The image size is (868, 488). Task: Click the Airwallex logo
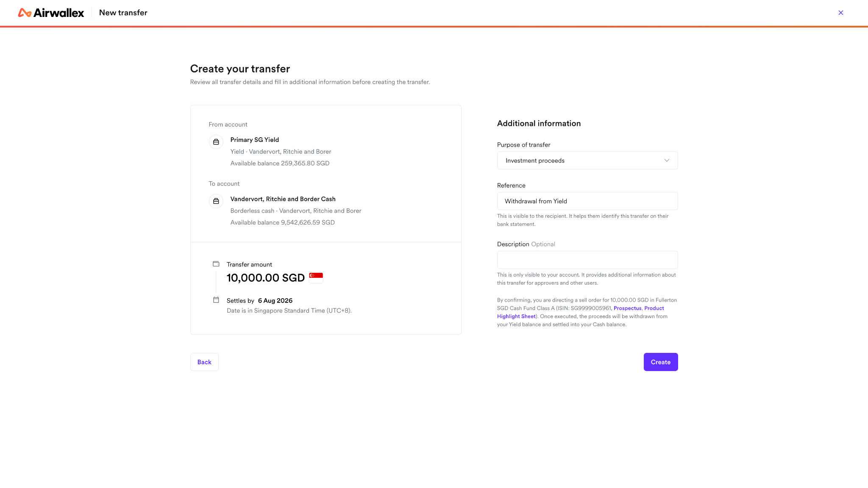51,13
